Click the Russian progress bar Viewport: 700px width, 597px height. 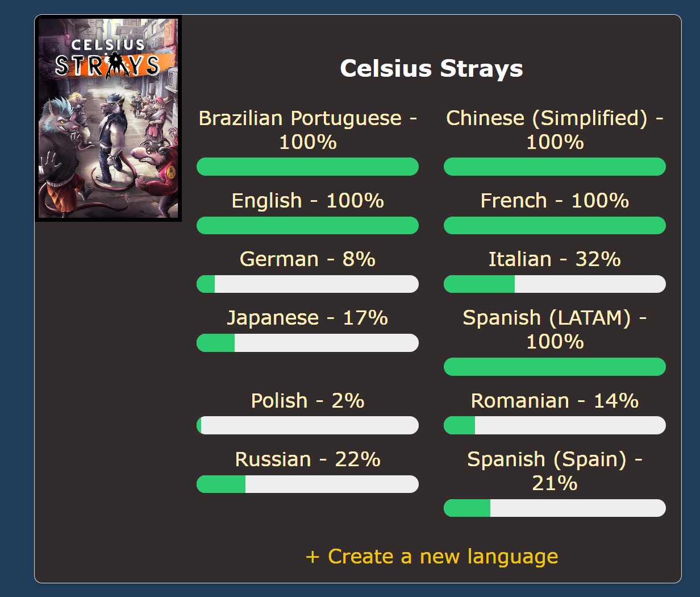click(x=308, y=484)
